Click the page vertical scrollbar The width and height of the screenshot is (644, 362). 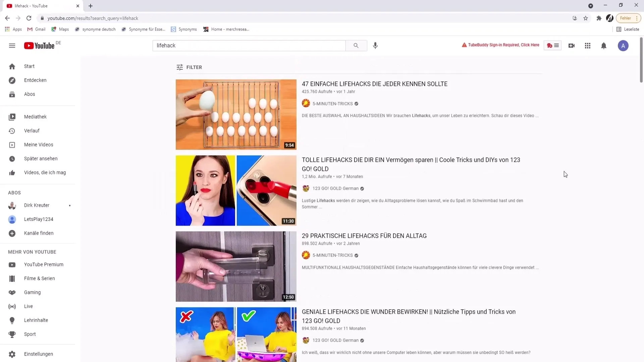point(641,60)
